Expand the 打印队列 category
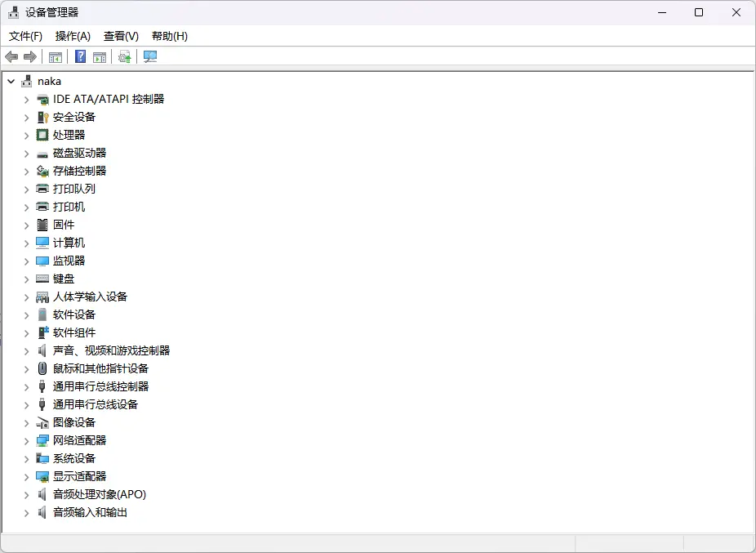Screen dimensions: 756x553 26,190
